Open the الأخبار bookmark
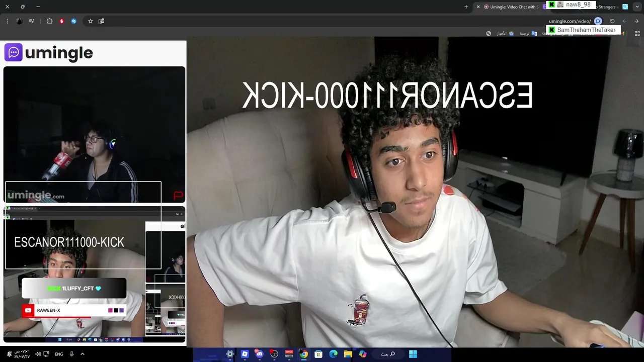The image size is (644, 362). pos(504,33)
